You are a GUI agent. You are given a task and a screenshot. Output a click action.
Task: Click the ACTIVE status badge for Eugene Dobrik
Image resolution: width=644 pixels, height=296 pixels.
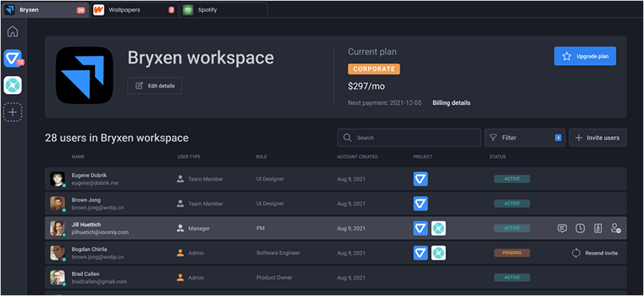512,179
